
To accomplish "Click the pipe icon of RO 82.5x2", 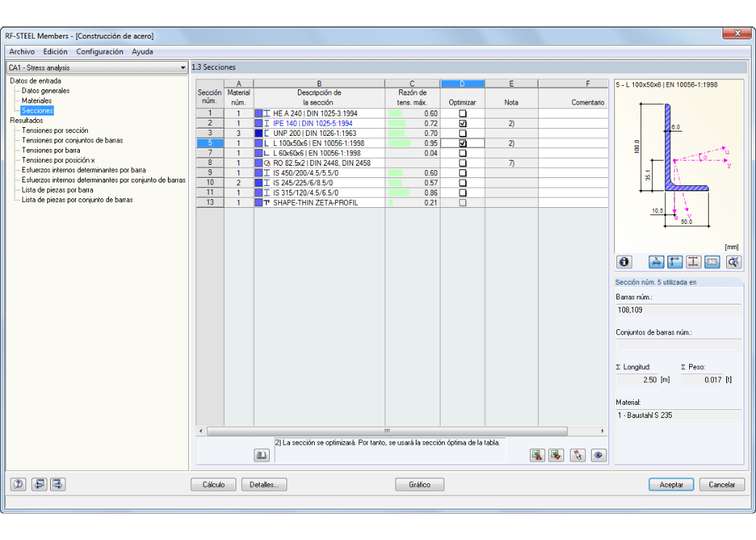I will tap(267, 163).
